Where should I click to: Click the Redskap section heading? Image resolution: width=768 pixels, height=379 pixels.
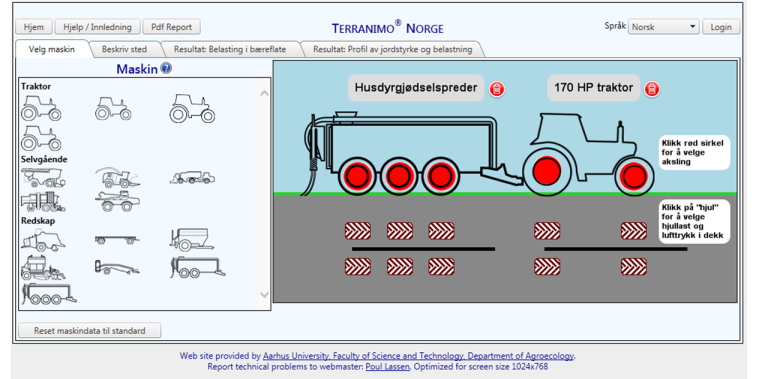tap(38, 221)
